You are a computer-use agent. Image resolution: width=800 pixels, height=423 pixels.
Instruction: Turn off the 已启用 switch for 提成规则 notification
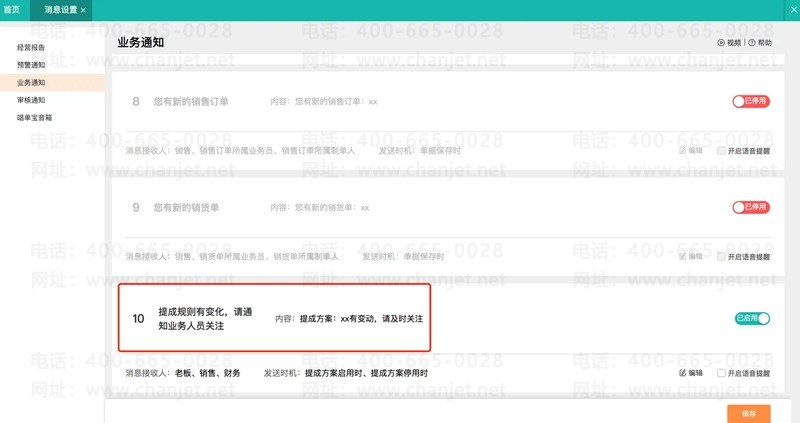(752, 318)
